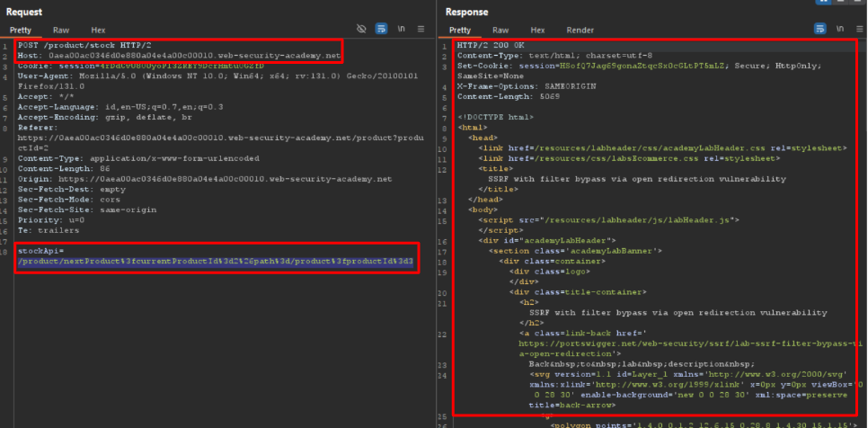Switch to the Raw tab in Response panel
The width and height of the screenshot is (868, 428).
500,30
